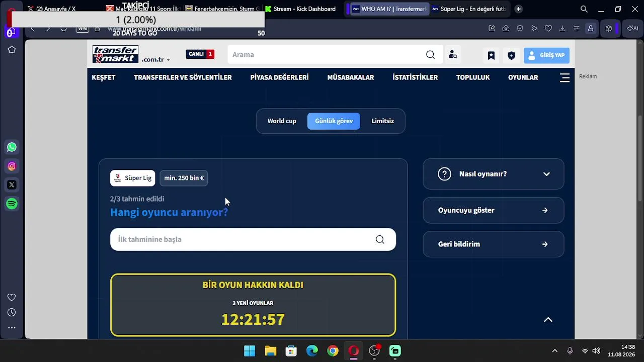Viewport: 644px width, 362px height.
Task: Click the 12:21:57 countdown timer
Action: pyautogui.click(x=253, y=319)
